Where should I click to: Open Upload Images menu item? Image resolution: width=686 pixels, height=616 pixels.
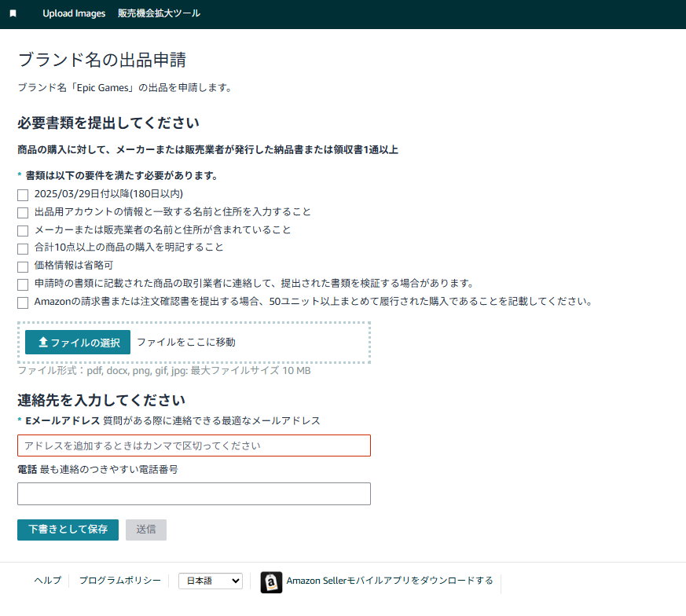tap(74, 14)
